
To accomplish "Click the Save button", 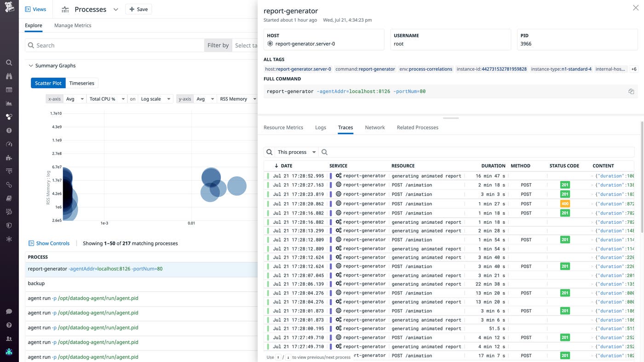I will (138, 9).
